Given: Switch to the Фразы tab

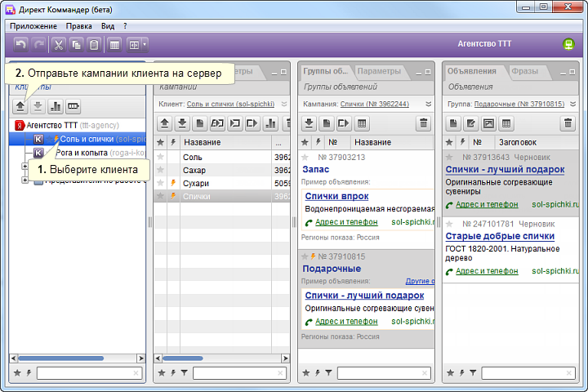Looking at the screenshot, I should (524, 71).
